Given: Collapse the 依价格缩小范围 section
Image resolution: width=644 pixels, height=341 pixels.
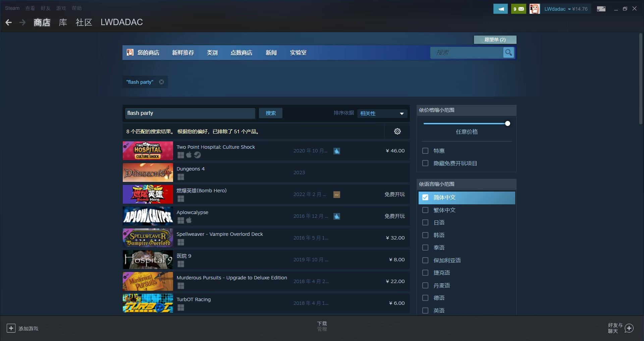Looking at the screenshot, I should (x=466, y=110).
